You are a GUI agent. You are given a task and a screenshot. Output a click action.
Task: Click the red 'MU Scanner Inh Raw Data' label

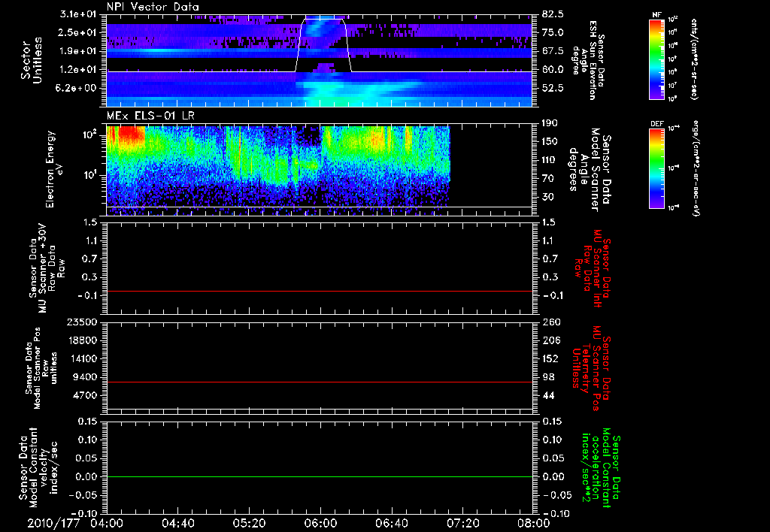click(592, 269)
